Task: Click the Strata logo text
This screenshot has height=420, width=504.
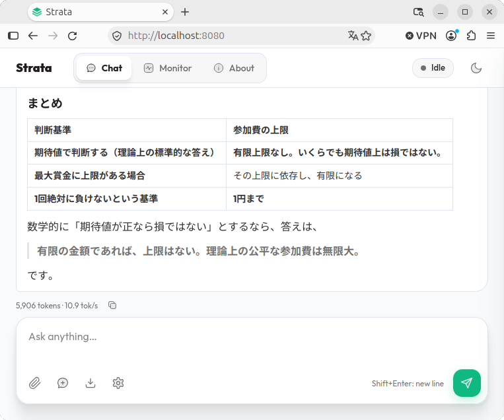Action: 34,68
